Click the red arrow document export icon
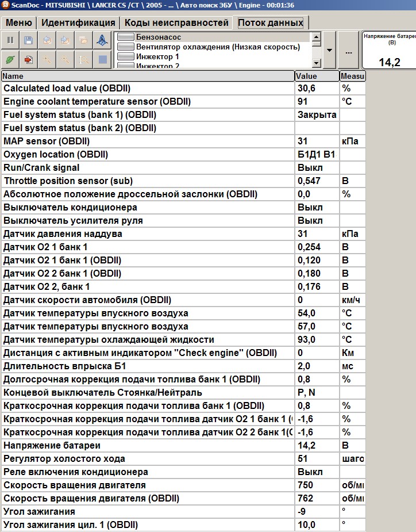416x532 pixels. [x=29, y=59]
